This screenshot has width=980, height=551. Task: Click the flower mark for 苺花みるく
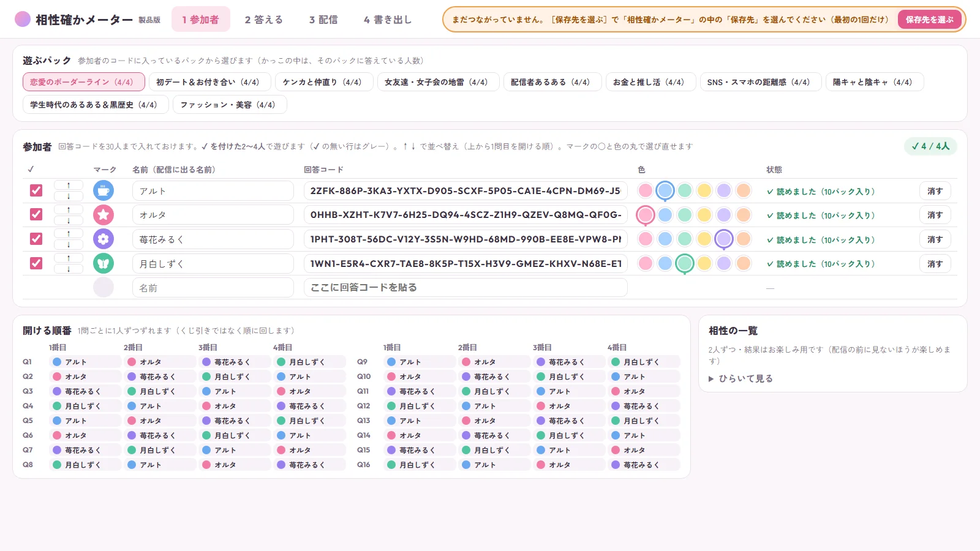click(x=104, y=239)
